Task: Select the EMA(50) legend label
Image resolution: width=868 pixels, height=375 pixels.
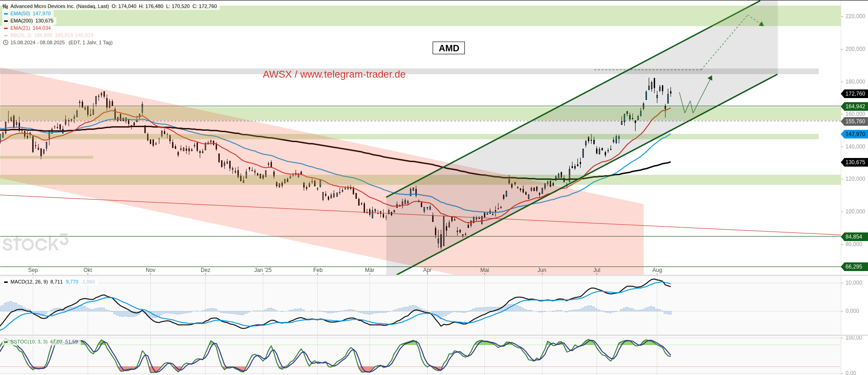Action: [x=20, y=14]
